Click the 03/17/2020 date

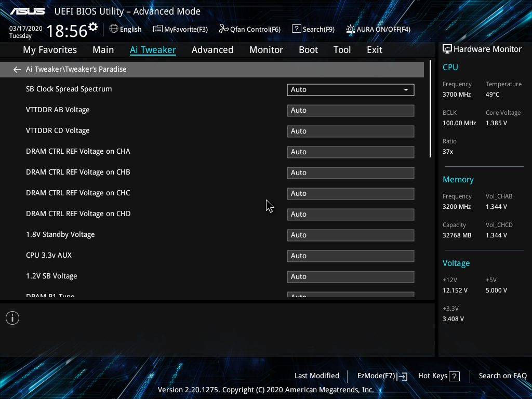click(x=26, y=29)
